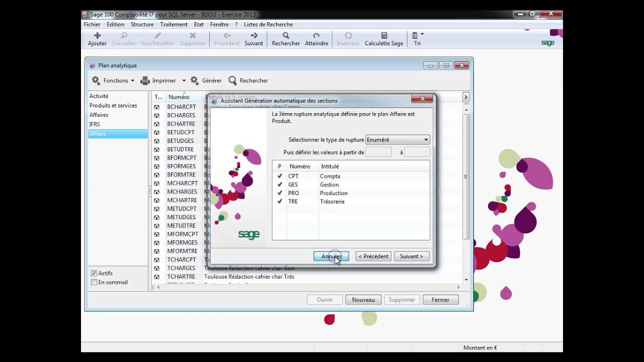The height and width of the screenshot is (362, 644).
Task: Click the first 'valeurs à partir de' field
Action: tap(378, 152)
